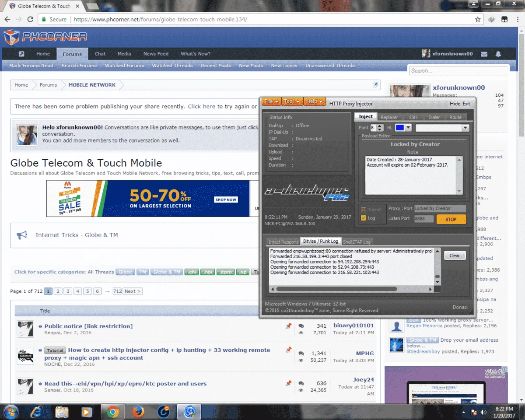This screenshot has width=525, height=420.
Task: Switch to the Route tab
Action: 455,117
